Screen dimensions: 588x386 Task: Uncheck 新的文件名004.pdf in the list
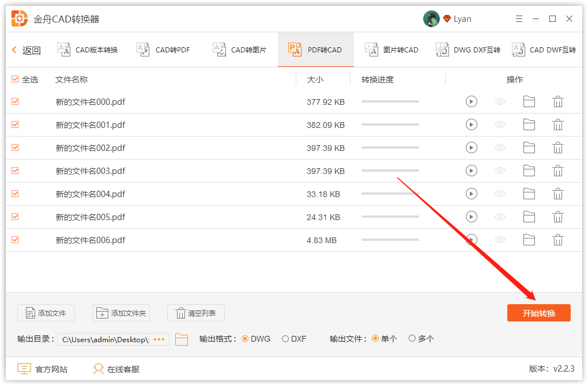point(14,194)
